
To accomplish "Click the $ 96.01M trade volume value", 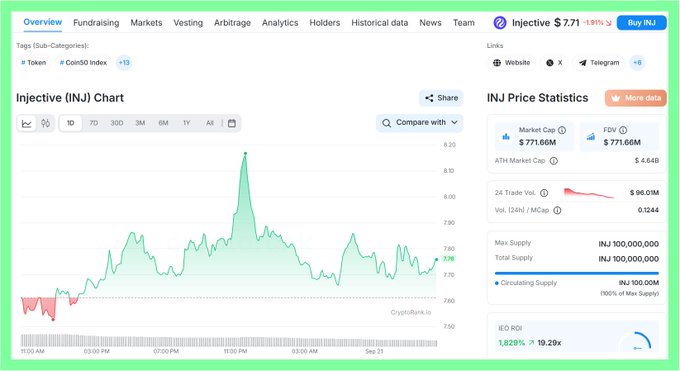I will (644, 193).
